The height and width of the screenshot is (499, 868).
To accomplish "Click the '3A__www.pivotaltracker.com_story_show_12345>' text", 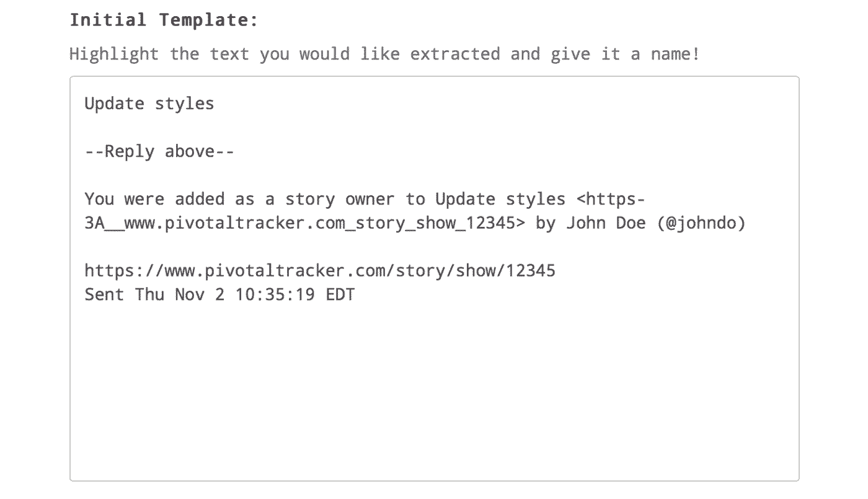I will [304, 223].
